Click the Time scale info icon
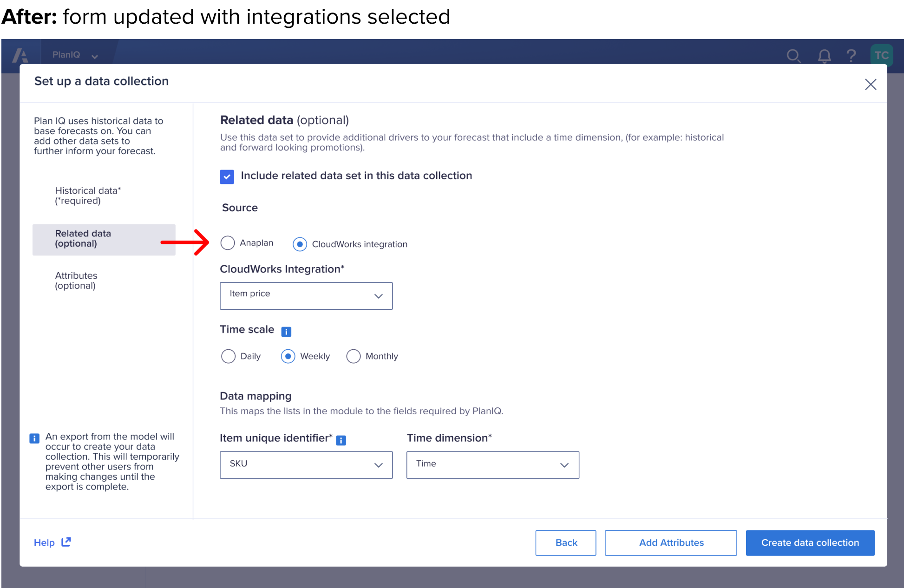The height and width of the screenshot is (588, 904). tap(286, 332)
